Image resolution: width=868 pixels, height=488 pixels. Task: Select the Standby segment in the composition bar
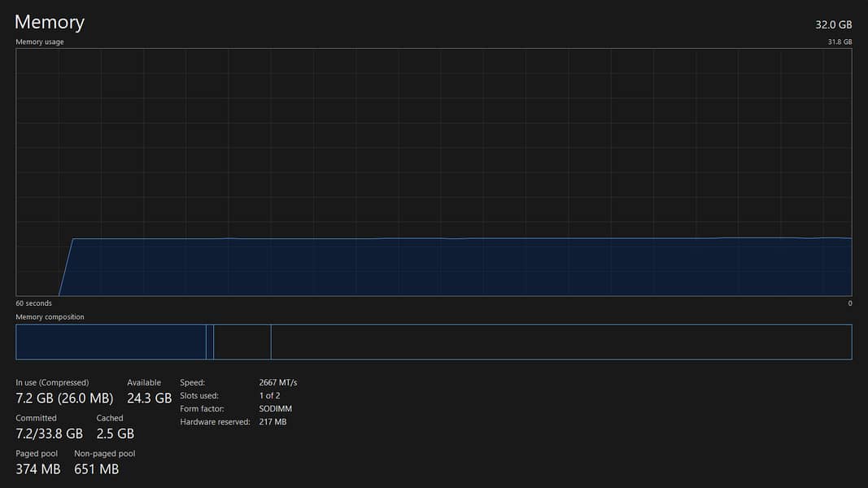click(242, 342)
